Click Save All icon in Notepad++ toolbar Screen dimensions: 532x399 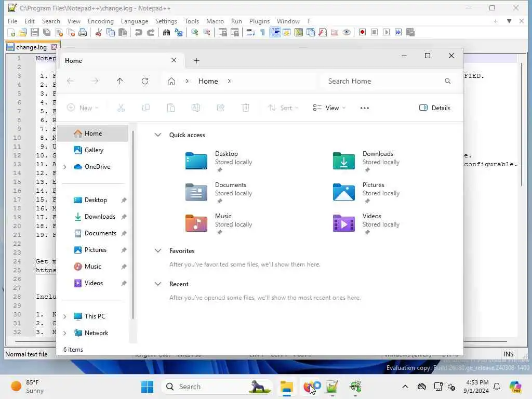tap(47, 33)
